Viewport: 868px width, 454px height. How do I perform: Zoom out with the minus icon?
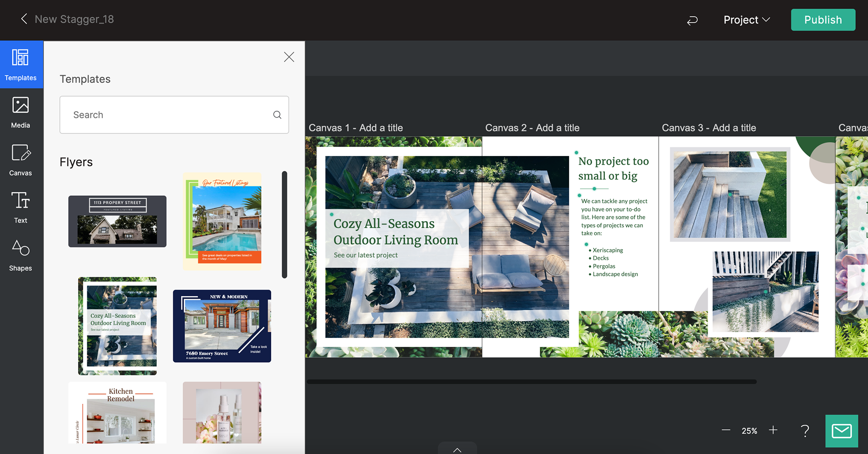(726, 430)
